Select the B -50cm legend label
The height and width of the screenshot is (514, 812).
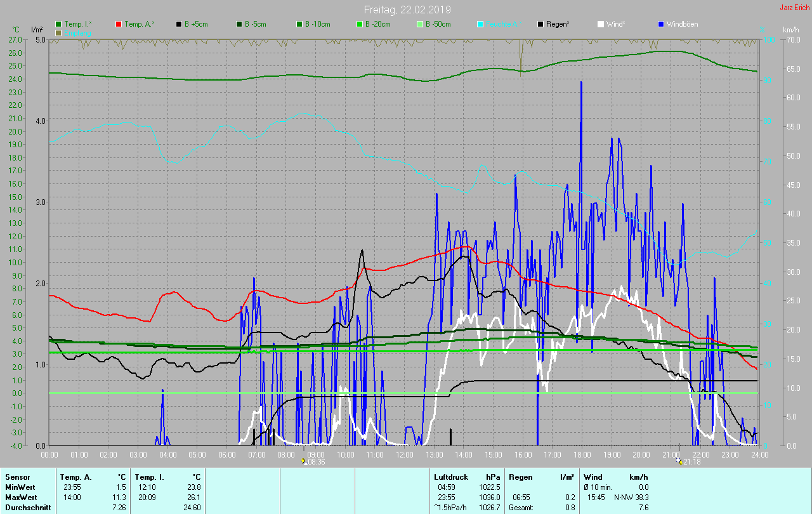438,24
